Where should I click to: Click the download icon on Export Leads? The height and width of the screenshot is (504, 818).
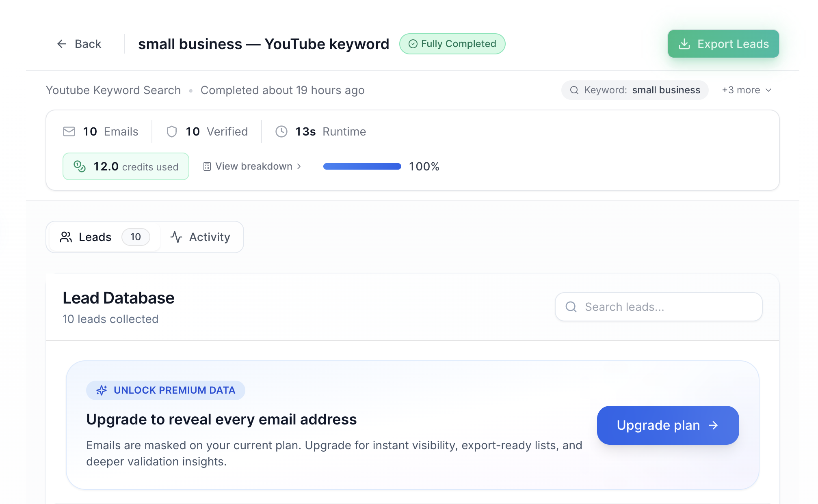coord(684,44)
